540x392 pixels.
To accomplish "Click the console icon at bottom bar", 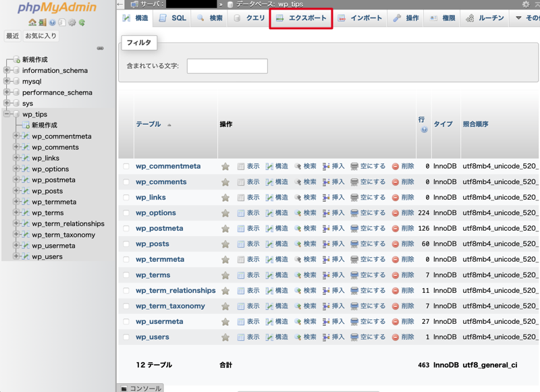I will (x=124, y=389).
